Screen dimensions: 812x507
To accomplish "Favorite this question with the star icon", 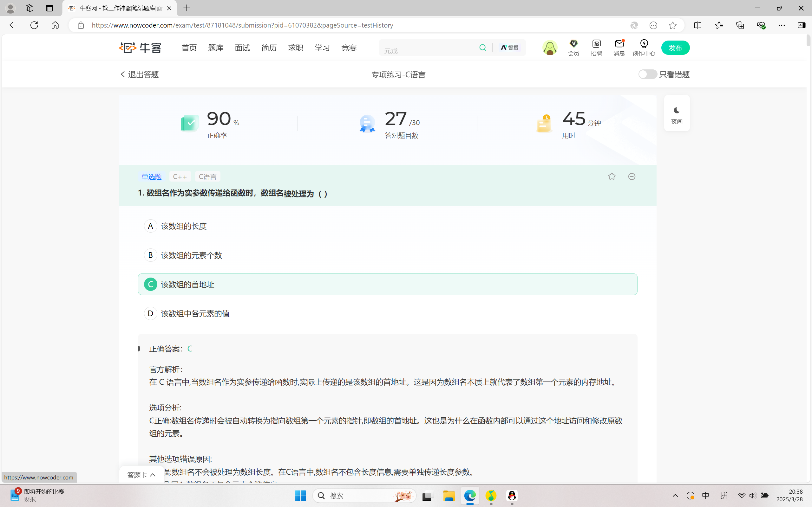I will coord(611,176).
